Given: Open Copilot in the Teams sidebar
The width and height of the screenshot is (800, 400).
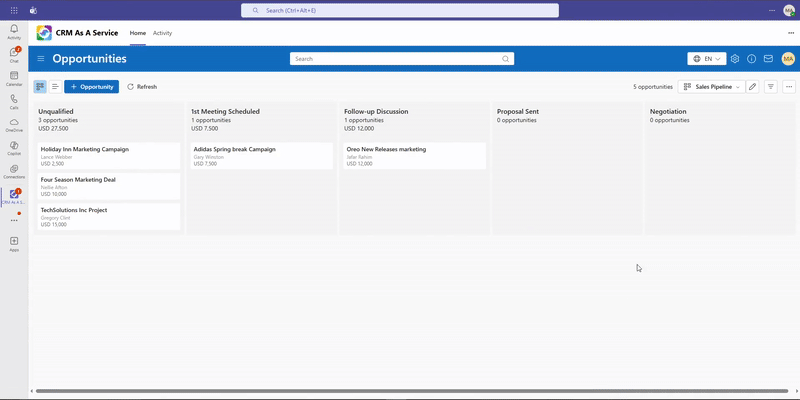Looking at the screenshot, I should coord(14,148).
